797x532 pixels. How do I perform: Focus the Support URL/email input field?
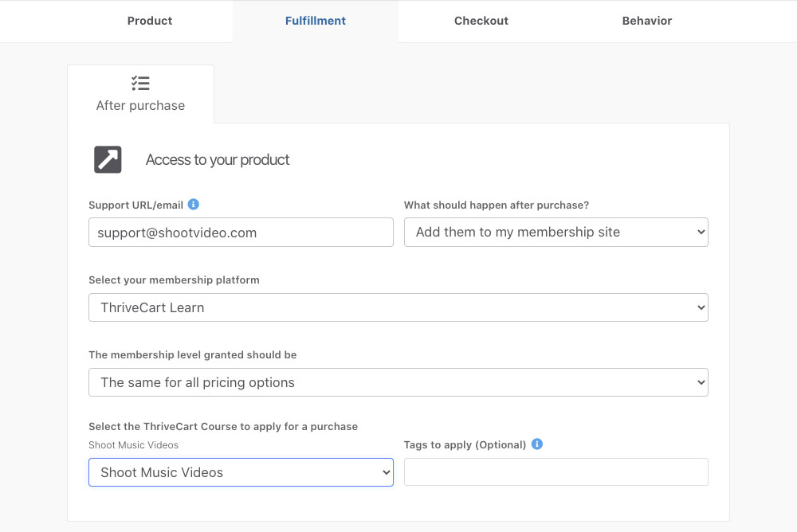coord(241,233)
